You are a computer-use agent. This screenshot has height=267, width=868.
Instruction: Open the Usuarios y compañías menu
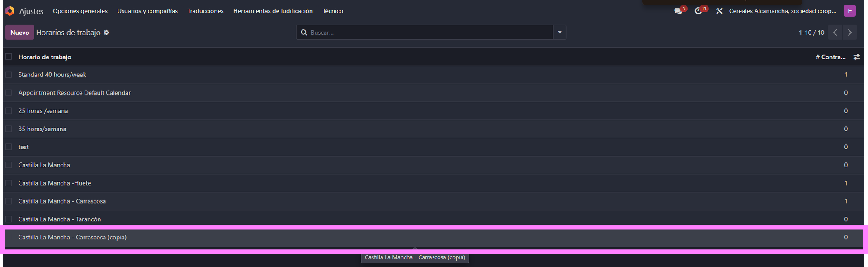147,11
